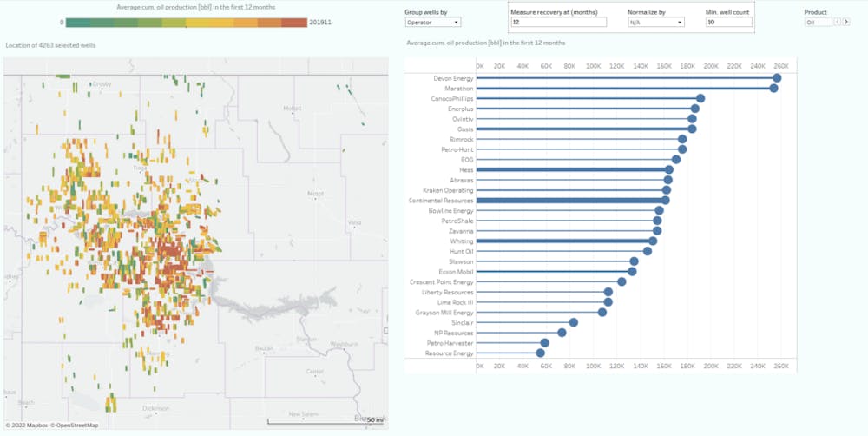This screenshot has width=868, height=436.
Task: Open the Normalize by N/A dropdown
Action: pyautogui.click(x=656, y=23)
